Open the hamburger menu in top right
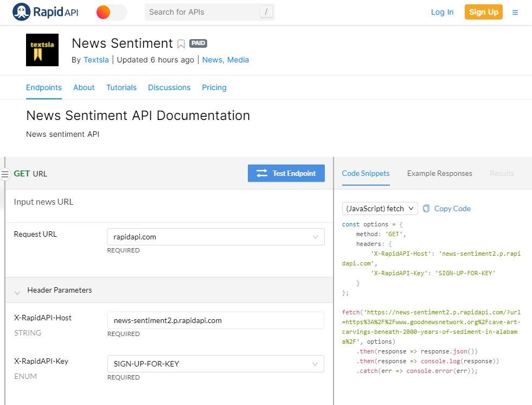This screenshot has height=405, width=532. pos(515,11)
